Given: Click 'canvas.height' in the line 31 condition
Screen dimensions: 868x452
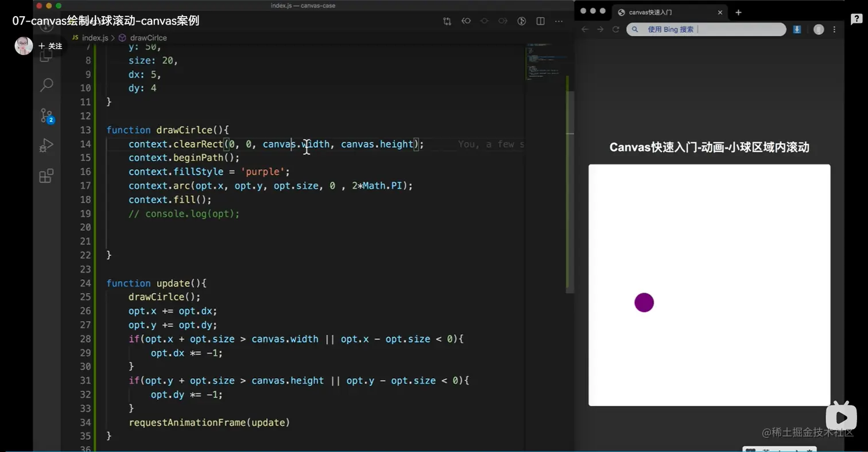Looking at the screenshot, I should tap(288, 381).
